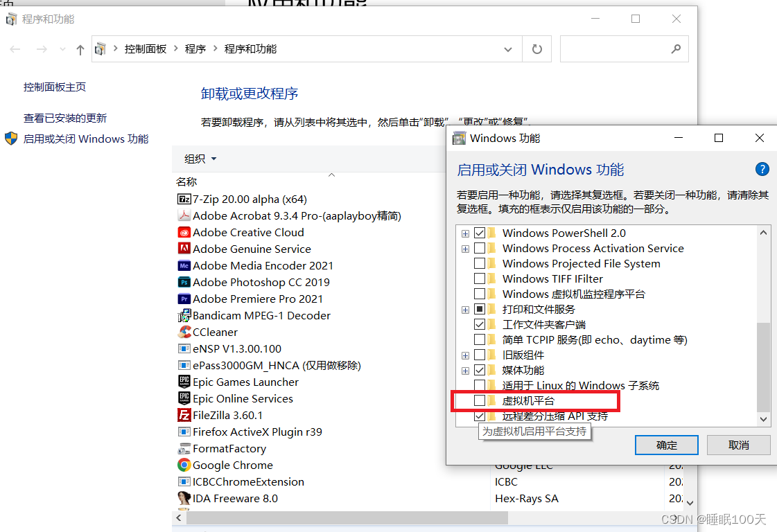Click the FileZilla 3.60.1 icon
Screen dimensions: 777x532
184,415
